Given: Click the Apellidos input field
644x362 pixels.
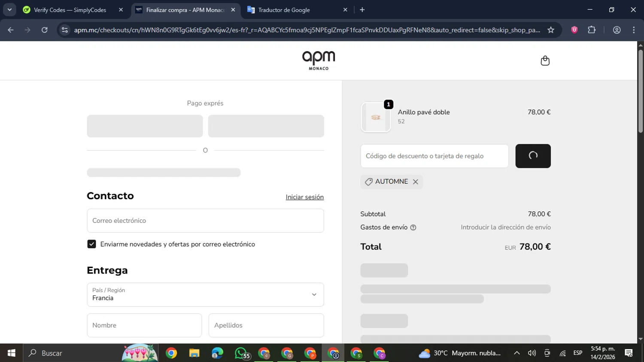Looking at the screenshot, I should pos(266,325).
